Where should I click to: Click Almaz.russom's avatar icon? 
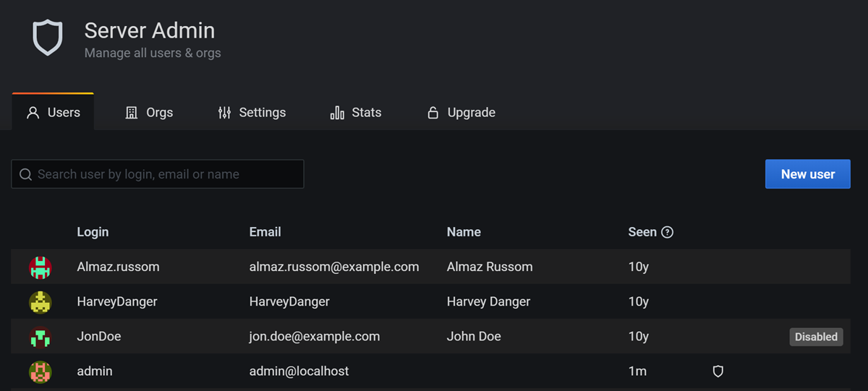coord(41,267)
